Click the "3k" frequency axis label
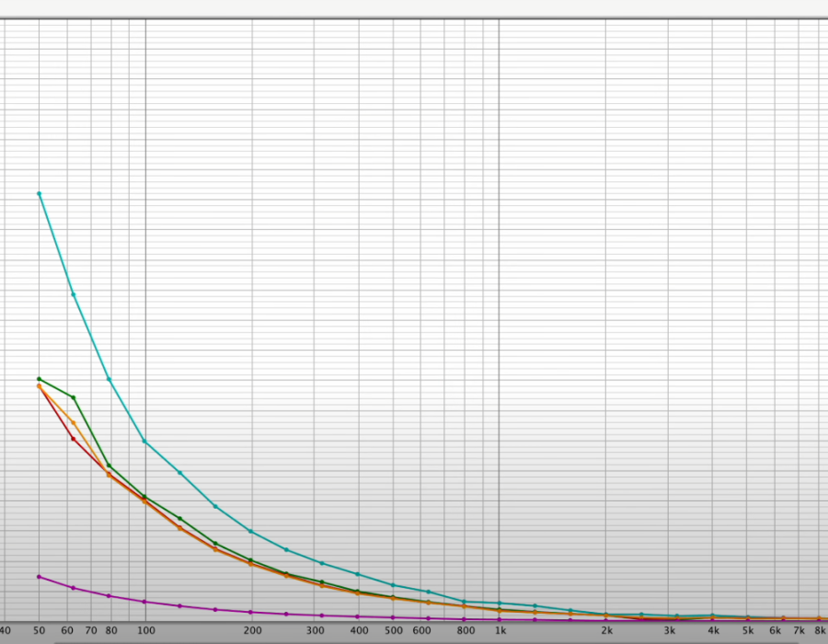828x644 pixels. click(x=670, y=630)
